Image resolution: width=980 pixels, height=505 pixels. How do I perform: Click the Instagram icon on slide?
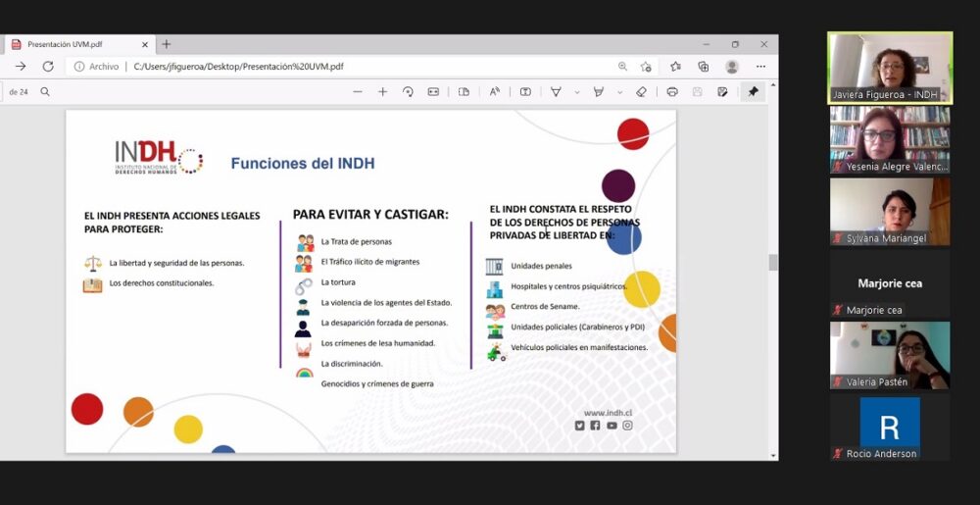627,425
